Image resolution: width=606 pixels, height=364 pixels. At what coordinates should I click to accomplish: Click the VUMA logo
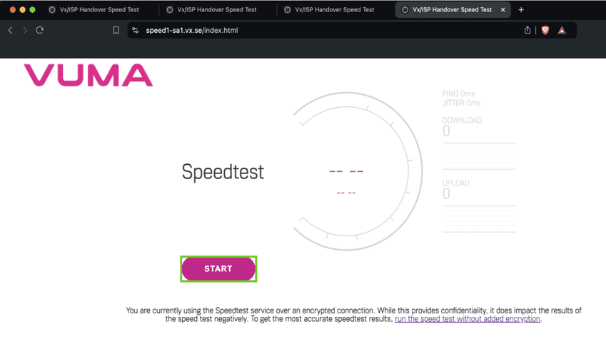[89, 76]
